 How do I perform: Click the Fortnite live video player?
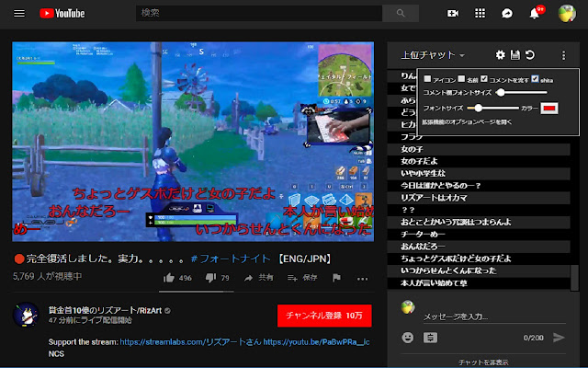point(193,142)
